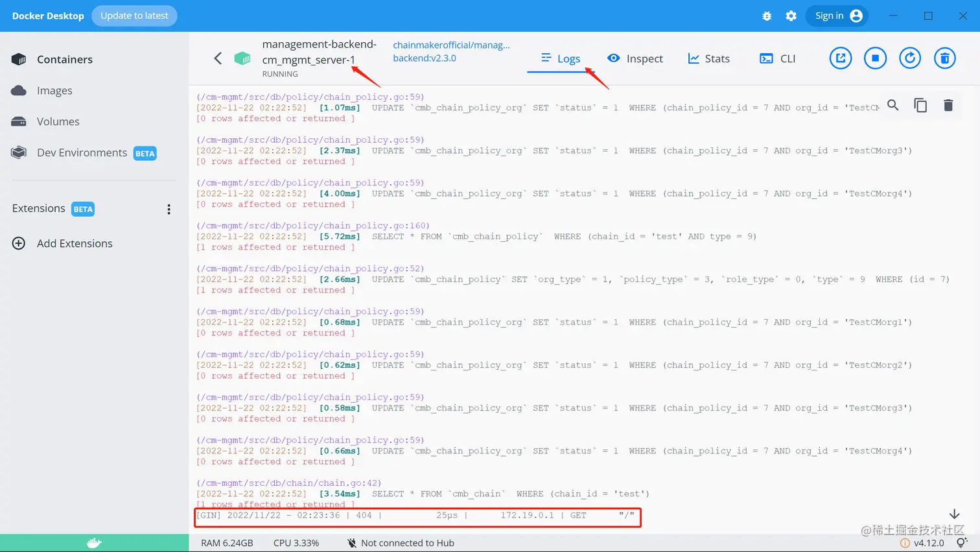Image resolution: width=980 pixels, height=552 pixels.
Task: Minimize the Docker Desktop window
Action: point(893,16)
